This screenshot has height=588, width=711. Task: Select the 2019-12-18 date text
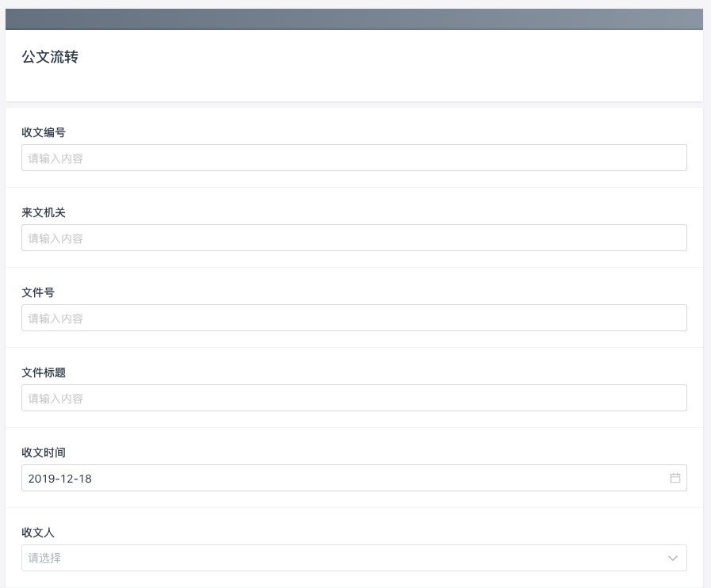pyautogui.click(x=60, y=479)
